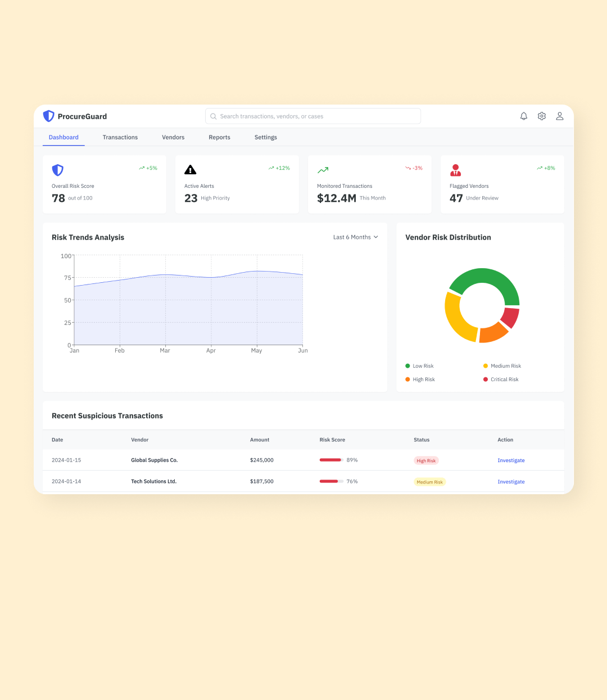Switch to the Transactions tab
This screenshot has width=607, height=700.
click(120, 137)
